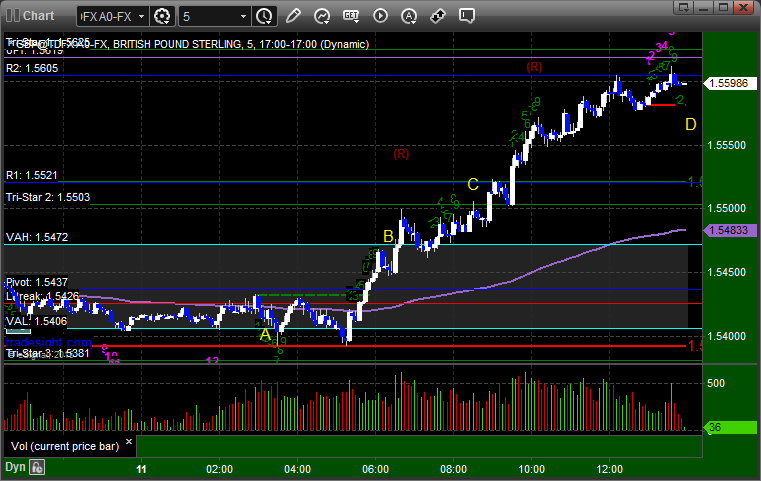Click the date 11 axis label
The image size is (761, 481).
[x=141, y=469]
